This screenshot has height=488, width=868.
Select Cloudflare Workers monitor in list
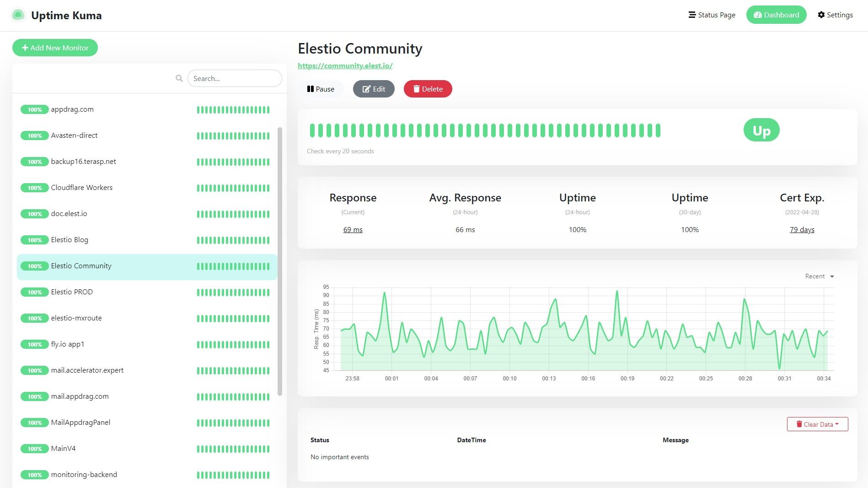81,188
